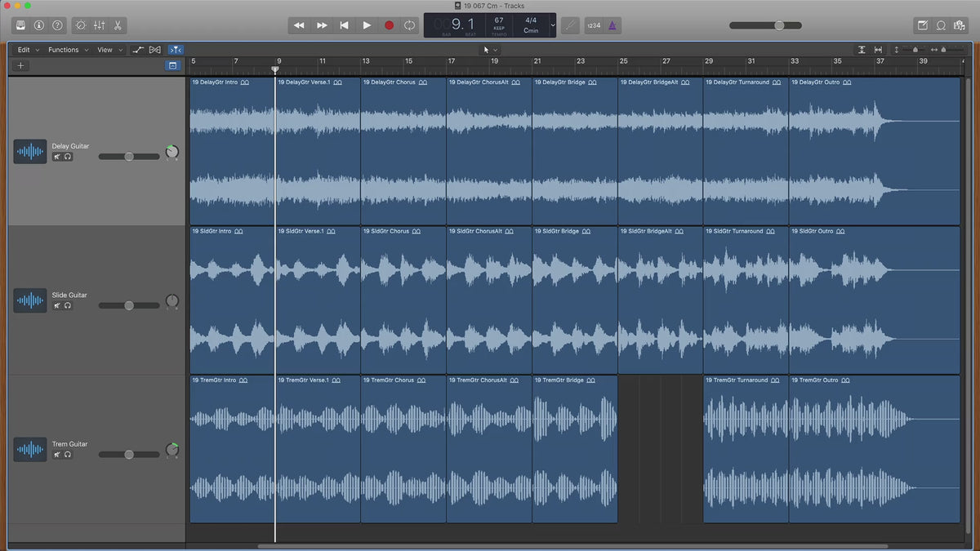The image size is (980, 551).
Task: Open the Quick Help question mark button
Action: point(57,25)
